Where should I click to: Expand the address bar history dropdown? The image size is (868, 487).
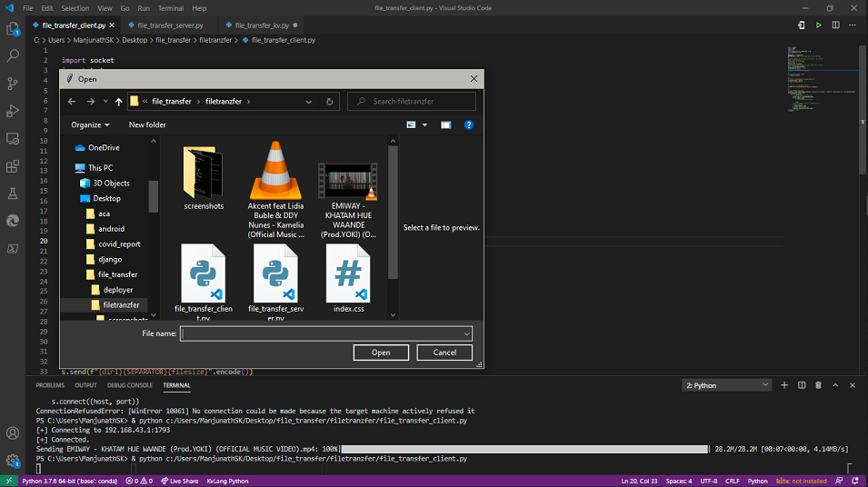click(x=309, y=102)
